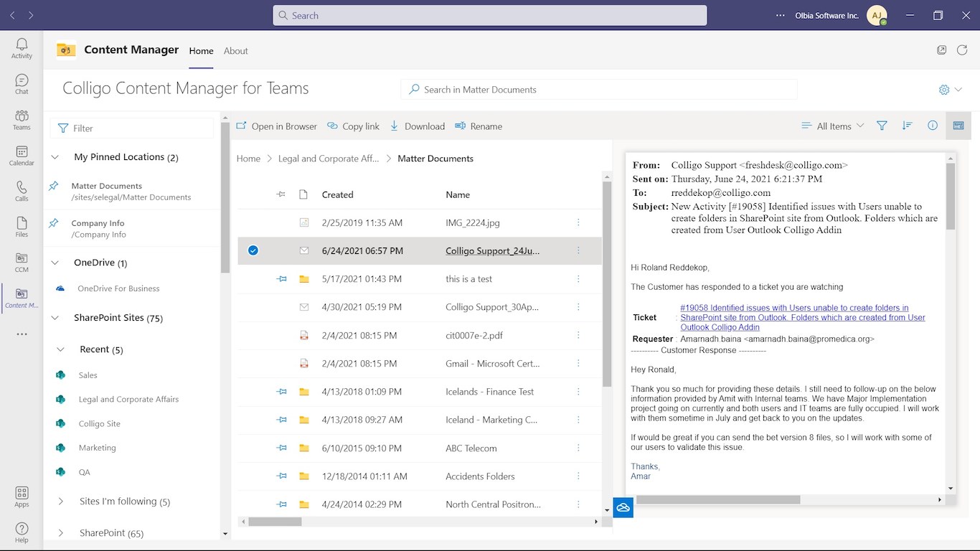Viewport: 980px width, 551px height.
Task: Click the pop-out app icon
Action: pos(942,50)
